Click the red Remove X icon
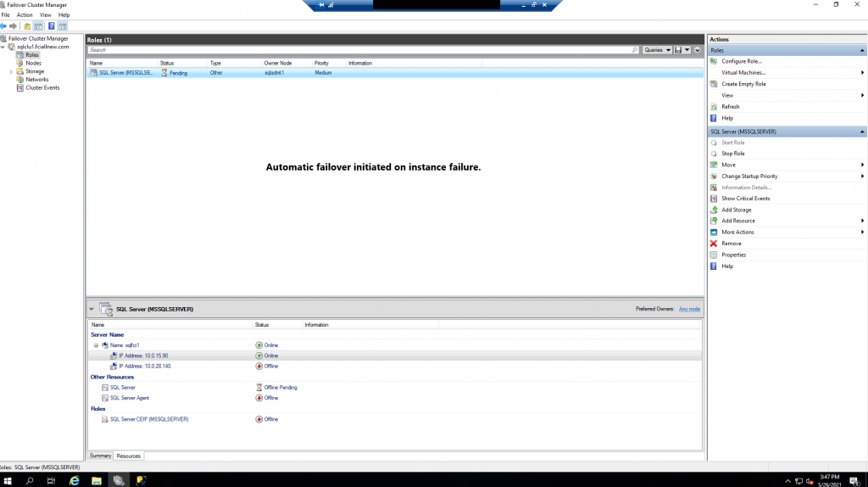 (x=714, y=243)
